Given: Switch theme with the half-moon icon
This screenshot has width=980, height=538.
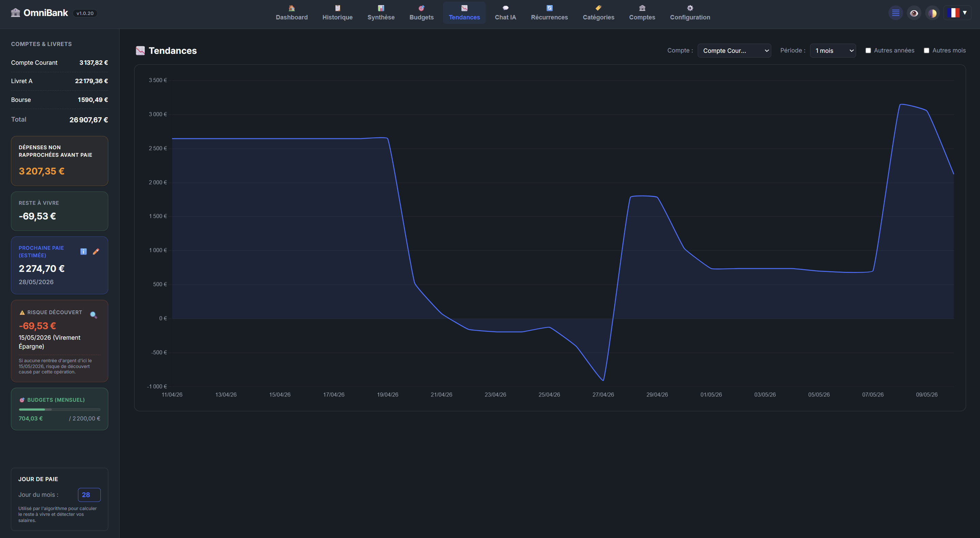Looking at the screenshot, I should pos(932,13).
